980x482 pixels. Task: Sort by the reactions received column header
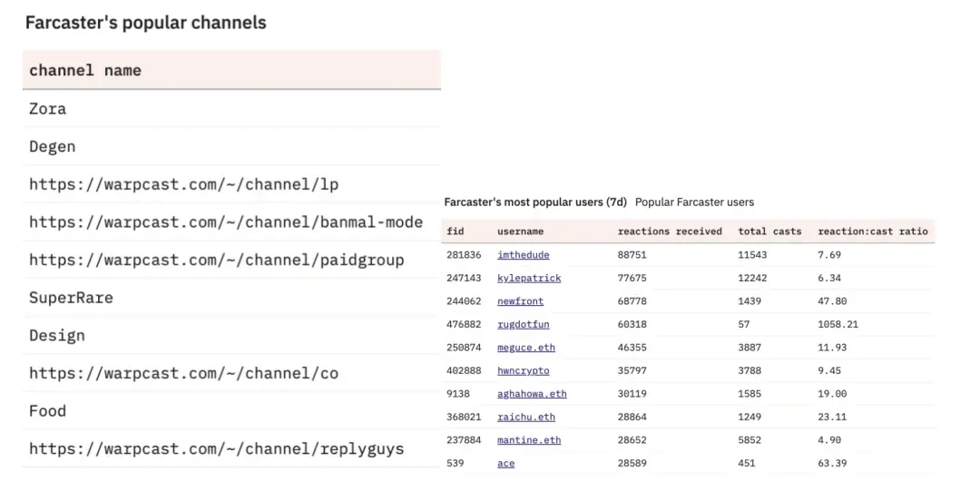tap(670, 231)
